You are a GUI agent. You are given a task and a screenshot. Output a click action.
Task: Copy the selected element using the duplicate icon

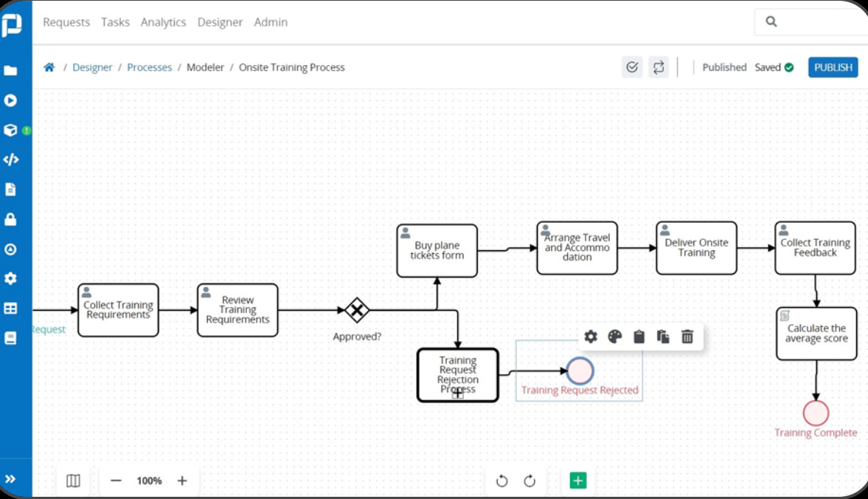[x=662, y=337]
